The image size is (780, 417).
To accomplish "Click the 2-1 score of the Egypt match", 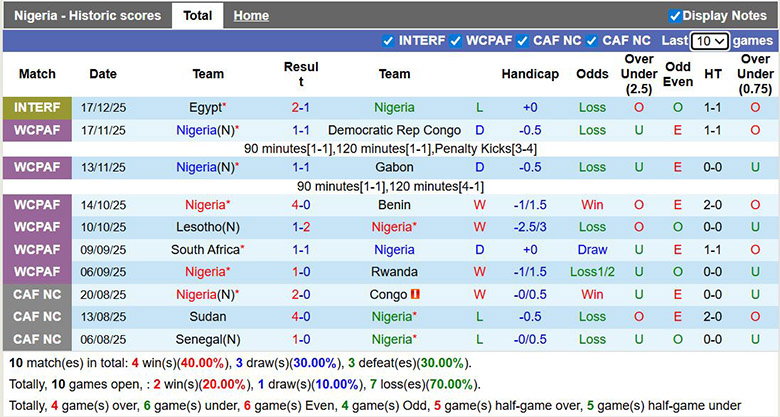I will tap(300, 107).
